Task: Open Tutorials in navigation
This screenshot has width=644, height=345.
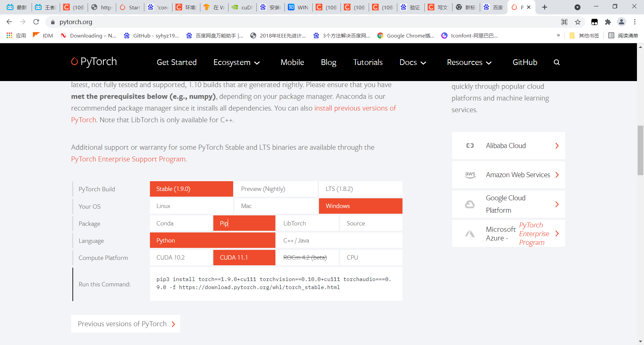Action: (368, 62)
